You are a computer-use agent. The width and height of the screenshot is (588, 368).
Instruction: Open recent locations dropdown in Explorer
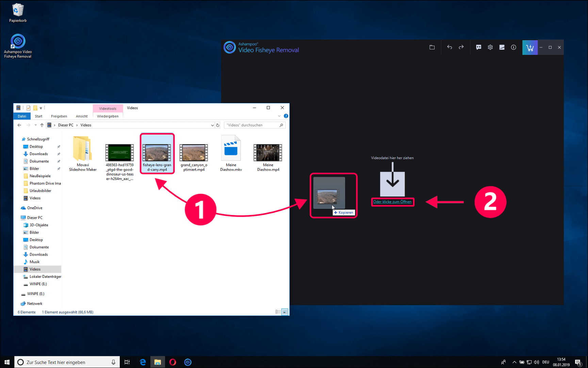click(35, 125)
